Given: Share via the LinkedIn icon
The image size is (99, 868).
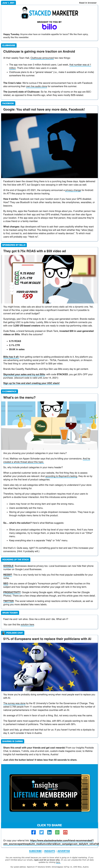Looking at the screenshot, I should (49, 832).
